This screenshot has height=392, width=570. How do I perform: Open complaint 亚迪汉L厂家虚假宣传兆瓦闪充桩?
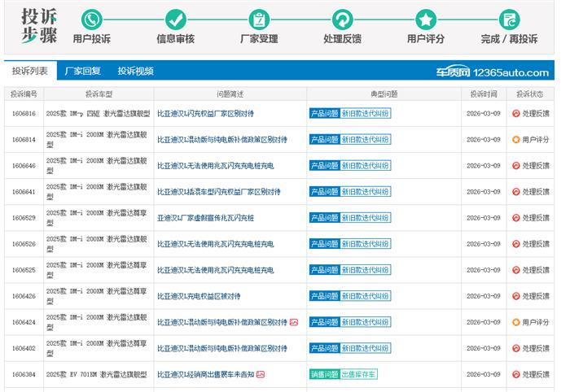tap(205, 218)
